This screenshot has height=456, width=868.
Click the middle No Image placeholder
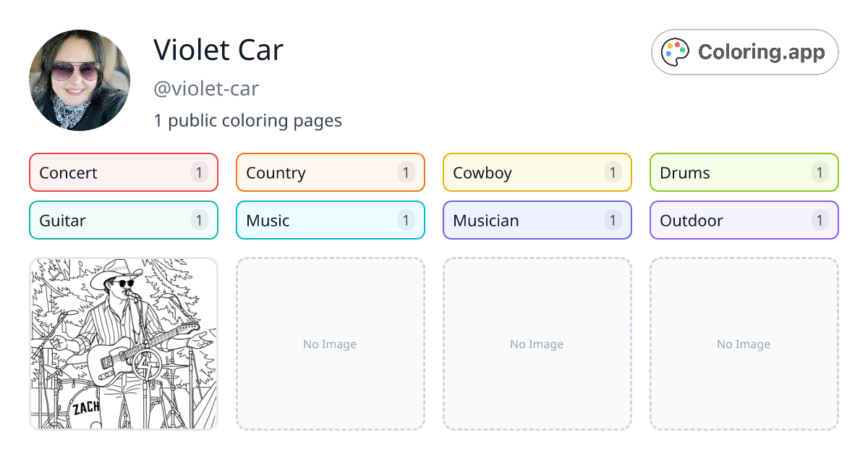point(537,344)
